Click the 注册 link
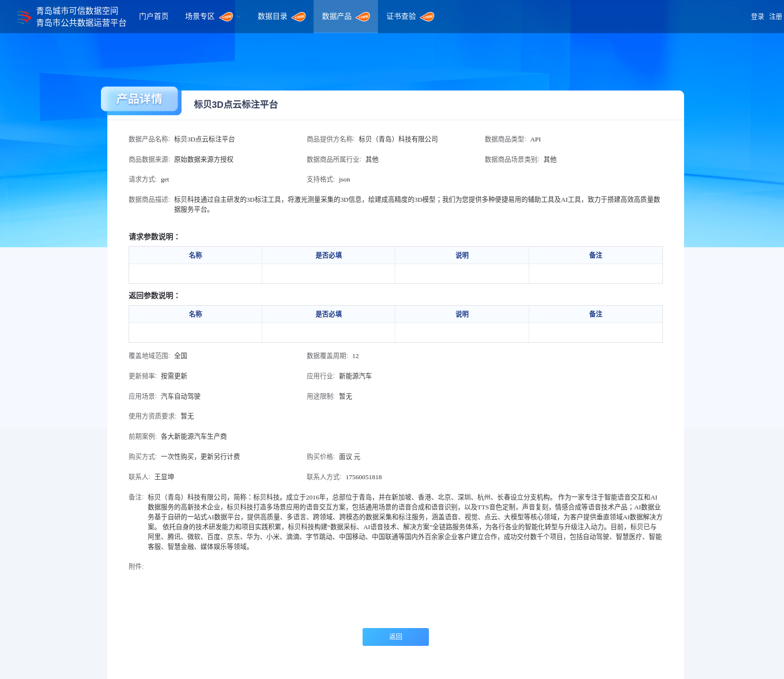This screenshot has height=679, width=784. click(x=776, y=17)
